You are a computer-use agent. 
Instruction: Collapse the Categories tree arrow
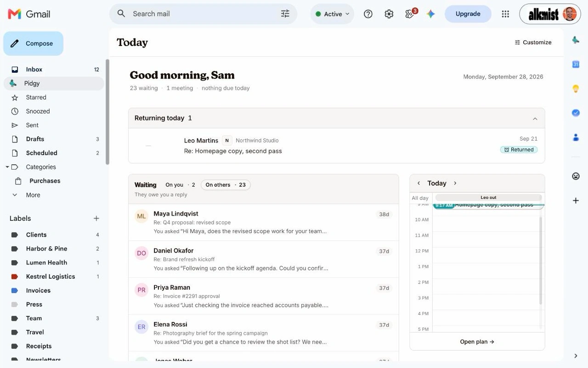click(x=7, y=167)
